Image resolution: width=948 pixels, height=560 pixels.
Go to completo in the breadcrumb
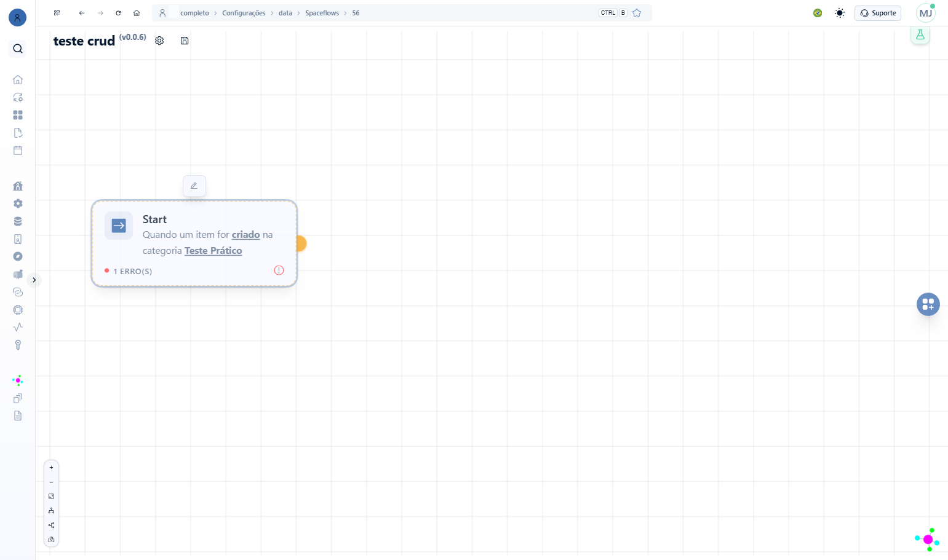point(194,13)
